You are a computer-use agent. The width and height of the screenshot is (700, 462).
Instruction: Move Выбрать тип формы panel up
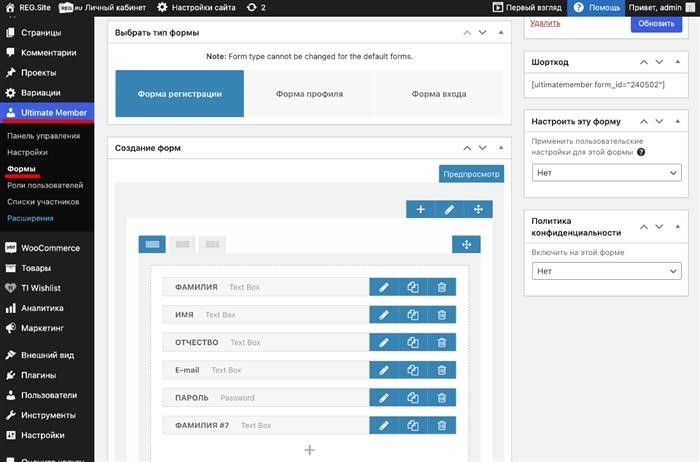click(467, 33)
